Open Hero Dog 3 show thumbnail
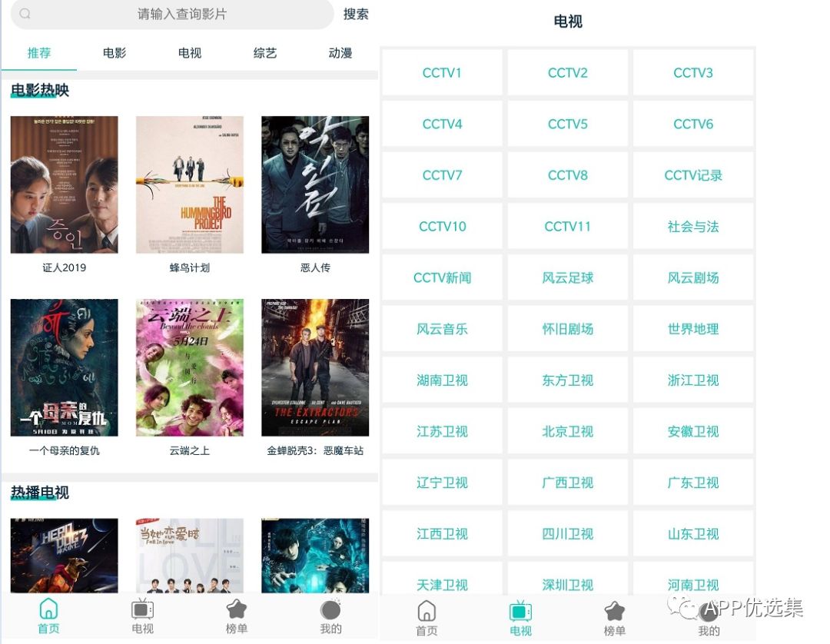Image resolution: width=830 pixels, height=644 pixels. point(64,556)
